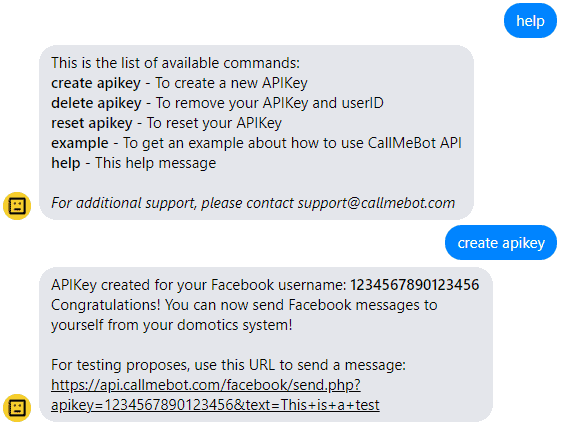Viewport: 570px width, 429px height.
Task: Click 'To reset your APIKey' description text
Action: click(x=214, y=123)
